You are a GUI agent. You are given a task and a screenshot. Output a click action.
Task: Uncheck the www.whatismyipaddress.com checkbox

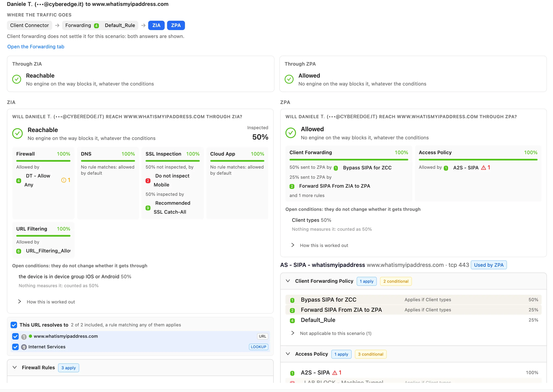pyautogui.click(x=15, y=336)
